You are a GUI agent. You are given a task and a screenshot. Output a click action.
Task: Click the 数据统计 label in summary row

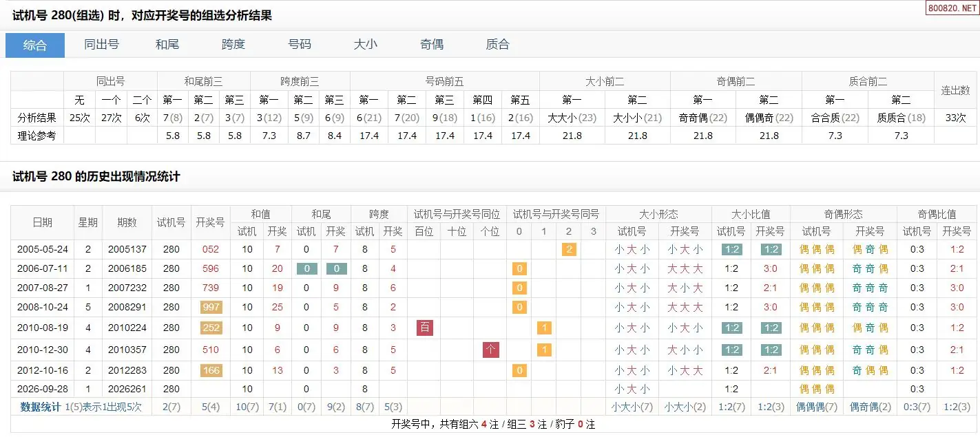41,407
